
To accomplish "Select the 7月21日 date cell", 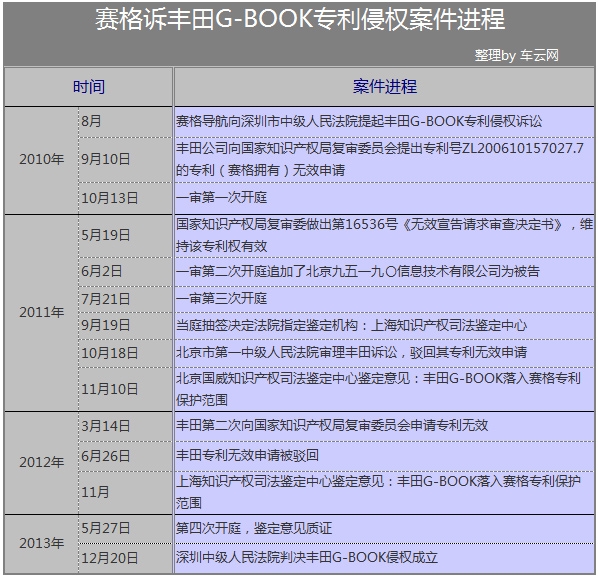I will pyautogui.click(x=125, y=299).
